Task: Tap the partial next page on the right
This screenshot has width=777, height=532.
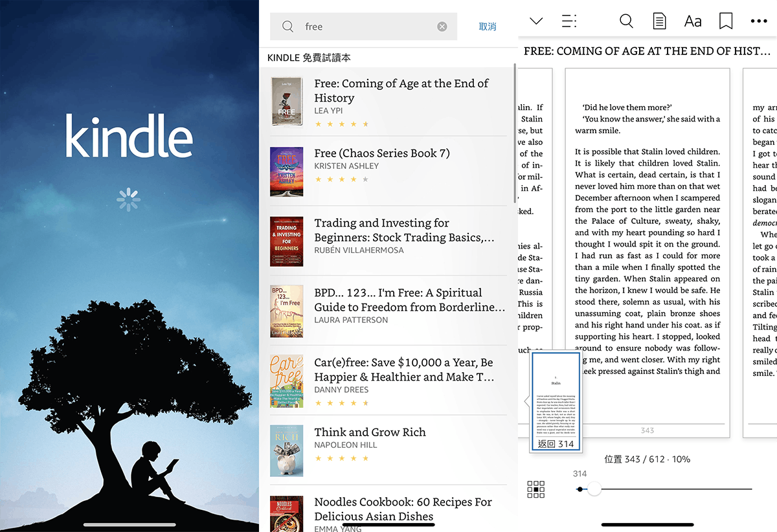Action: [760, 252]
